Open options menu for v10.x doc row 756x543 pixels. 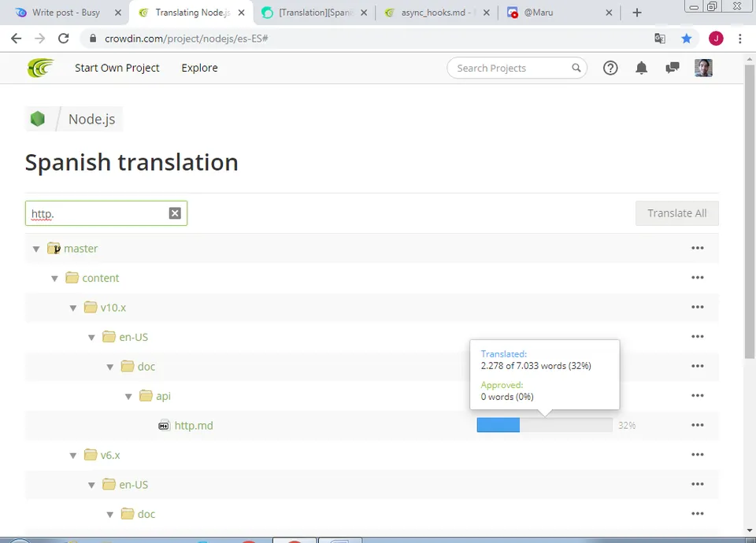point(698,366)
